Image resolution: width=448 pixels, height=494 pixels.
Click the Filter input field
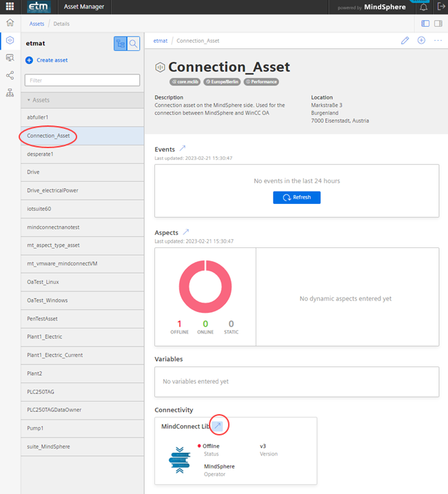point(82,81)
